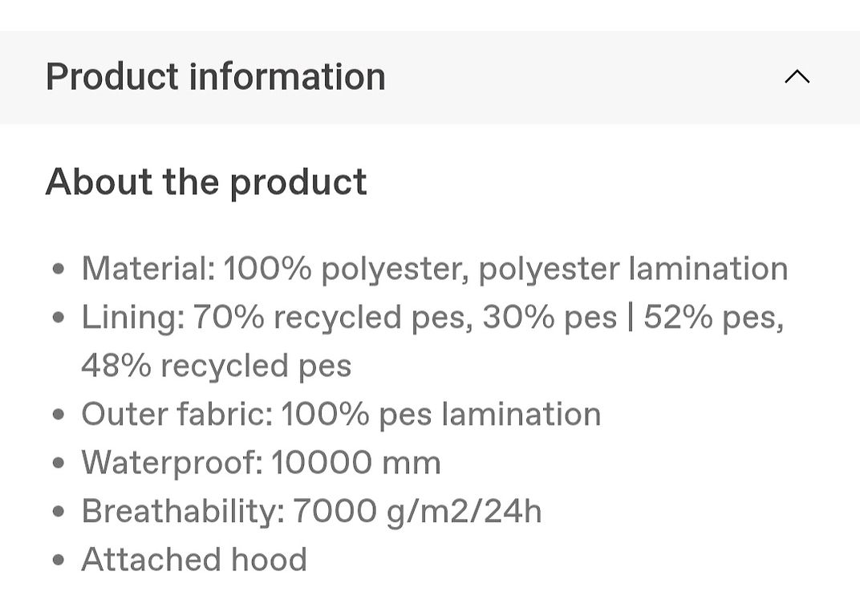The image size is (860, 616).
Task: Click the bullet beside the Breathability line
Action: click(59, 512)
